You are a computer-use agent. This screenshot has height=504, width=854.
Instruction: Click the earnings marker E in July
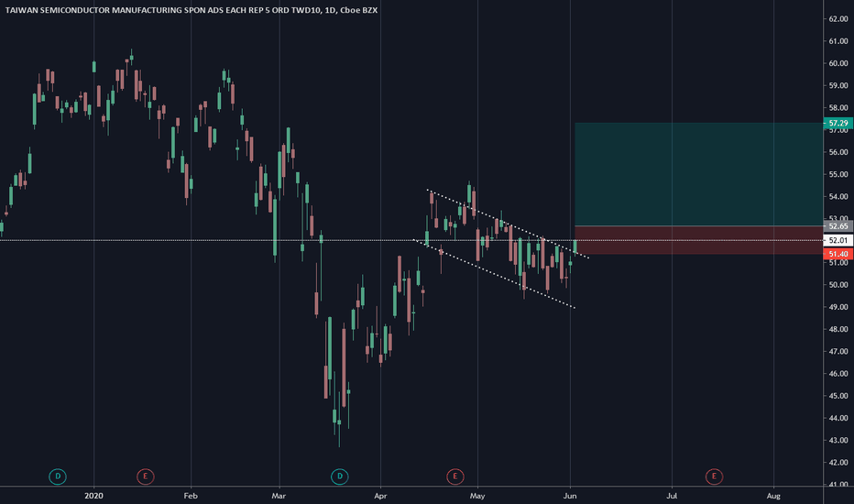tap(714, 477)
